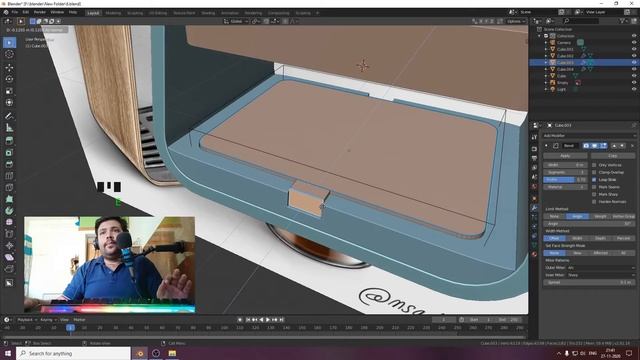Switch to UV Editing workspace tab
Screen dimensions: 640x360
[158, 13]
